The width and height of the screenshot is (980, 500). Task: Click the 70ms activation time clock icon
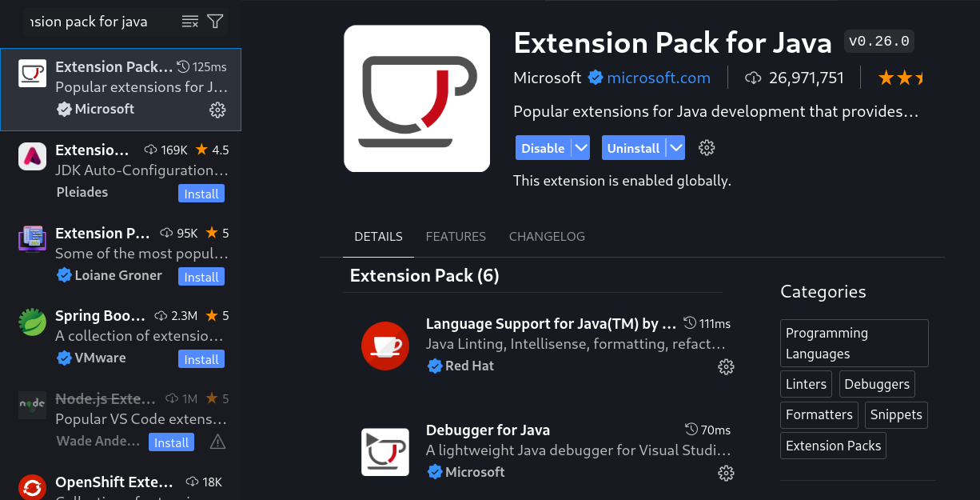point(692,430)
